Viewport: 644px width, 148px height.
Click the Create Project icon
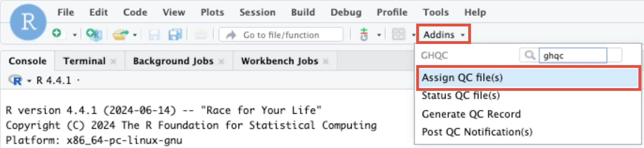tap(94, 34)
